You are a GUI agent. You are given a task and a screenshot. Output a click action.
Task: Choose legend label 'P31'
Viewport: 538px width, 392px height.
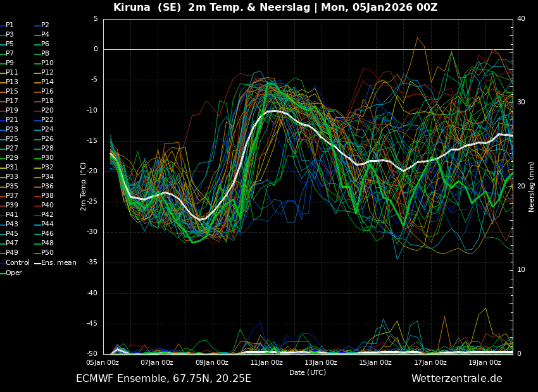pyautogui.click(x=9, y=167)
